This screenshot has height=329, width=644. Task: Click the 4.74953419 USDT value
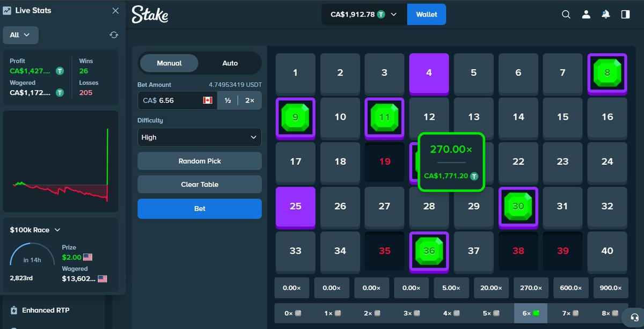[235, 85]
